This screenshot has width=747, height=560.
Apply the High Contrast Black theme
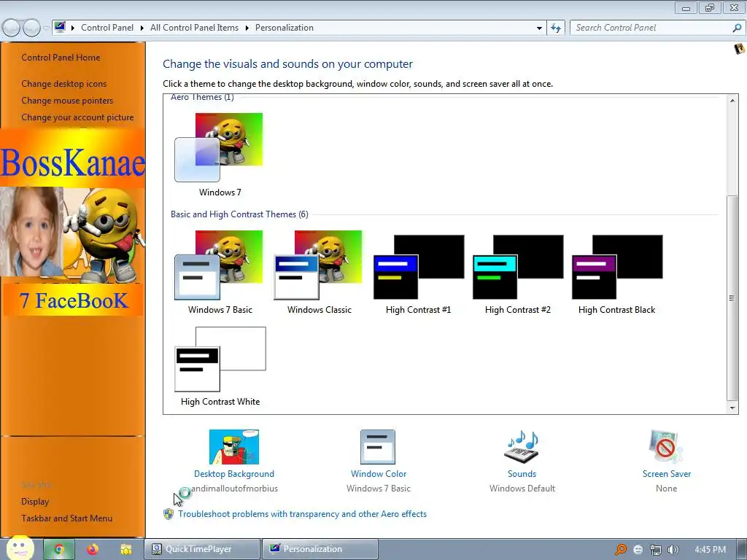(x=617, y=267)
